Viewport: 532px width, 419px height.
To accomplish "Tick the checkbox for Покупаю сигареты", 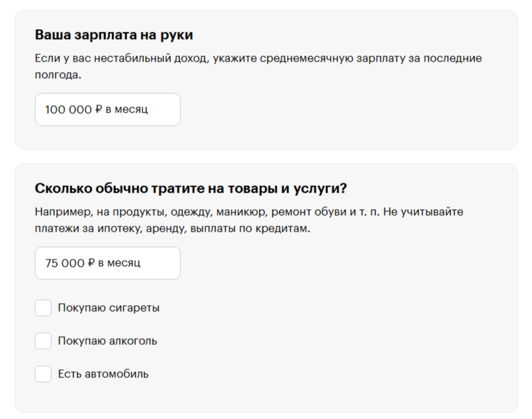I will tap(43, 308).
